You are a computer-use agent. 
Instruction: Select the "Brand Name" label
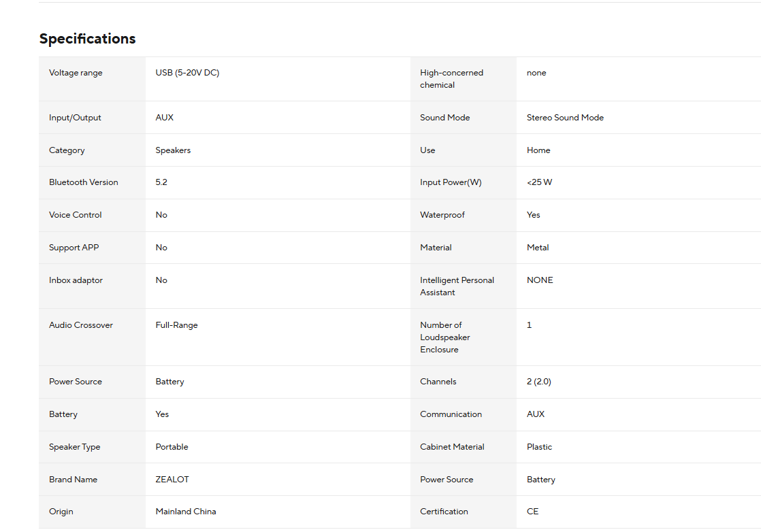74,479
